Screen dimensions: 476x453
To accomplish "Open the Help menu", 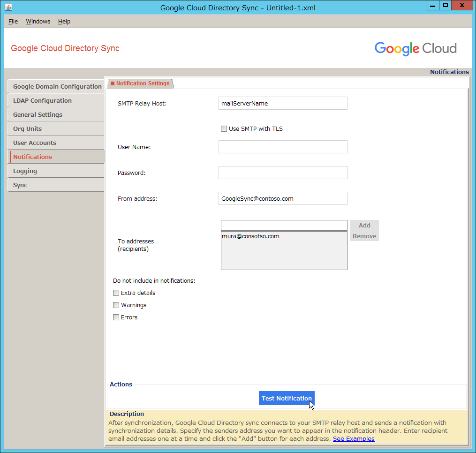I will pyautogui.click(x=64, y=22).
